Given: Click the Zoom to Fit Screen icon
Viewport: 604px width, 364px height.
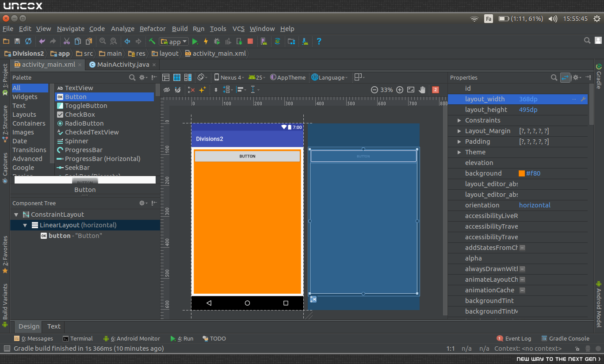Looking at the screenshot, I should [411, 90].
